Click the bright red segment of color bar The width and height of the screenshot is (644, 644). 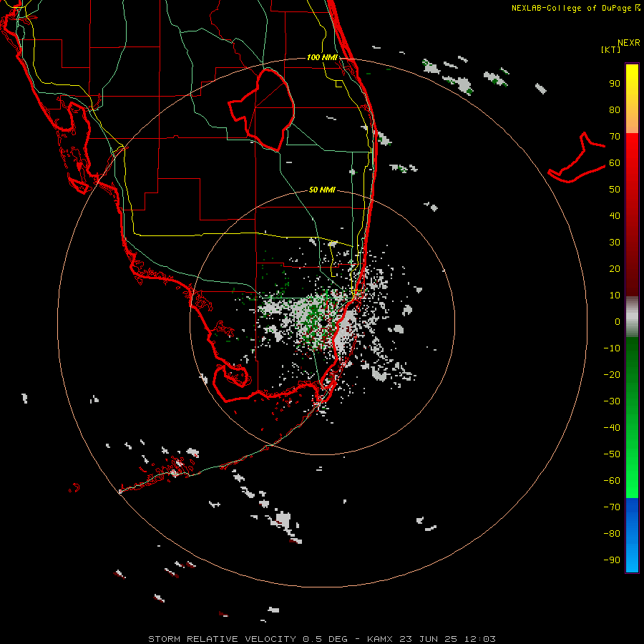632,156
